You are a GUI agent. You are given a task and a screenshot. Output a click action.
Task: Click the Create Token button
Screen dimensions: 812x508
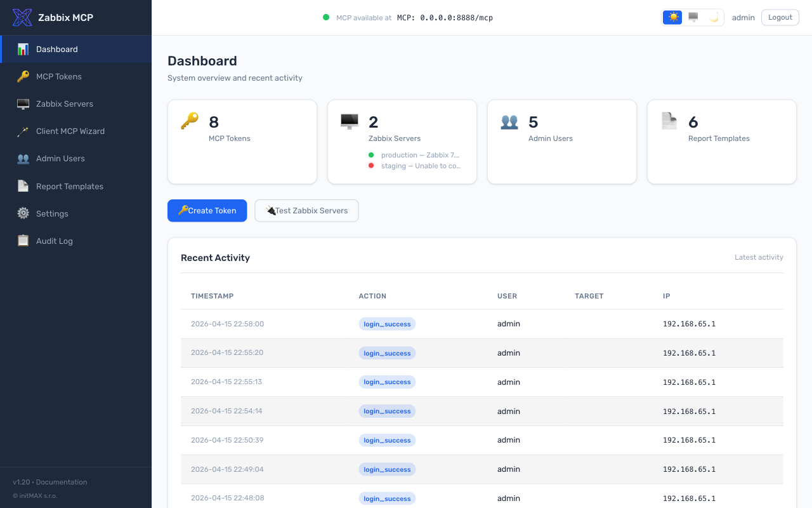point(207,211)
